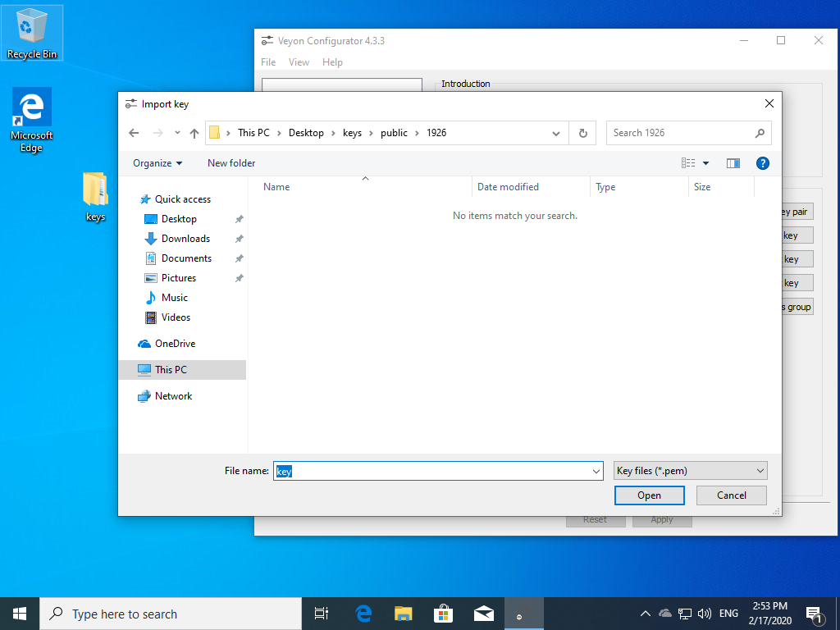Open the Windows Start menu
The image size is (840, 630).
pyautogui.click(x=20, y=614)
